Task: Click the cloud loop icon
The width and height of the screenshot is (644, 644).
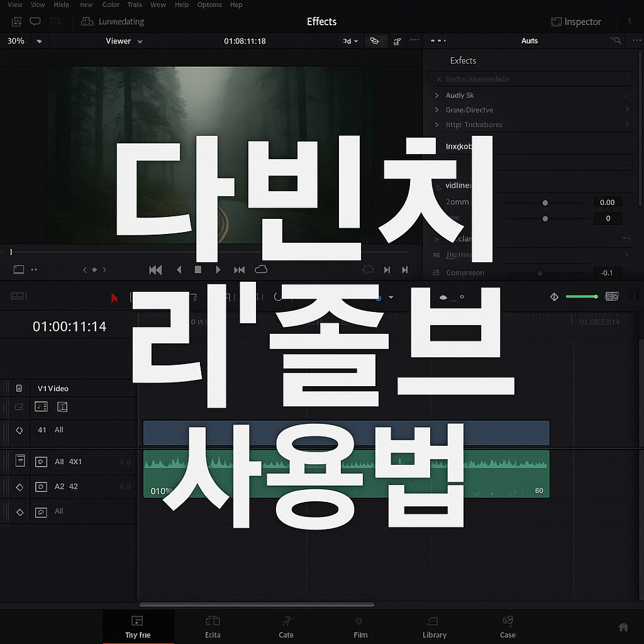Action: 261,269
